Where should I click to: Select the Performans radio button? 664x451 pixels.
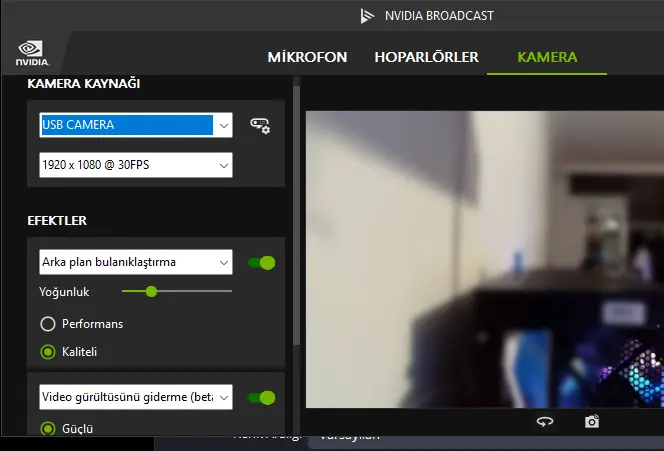click(x=48, y=324)
